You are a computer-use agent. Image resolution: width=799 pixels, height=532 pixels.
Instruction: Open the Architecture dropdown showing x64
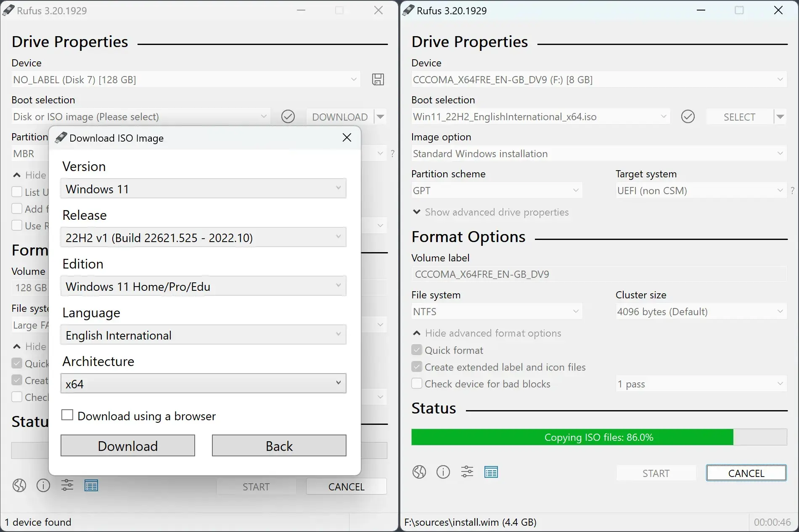point(204,384)
